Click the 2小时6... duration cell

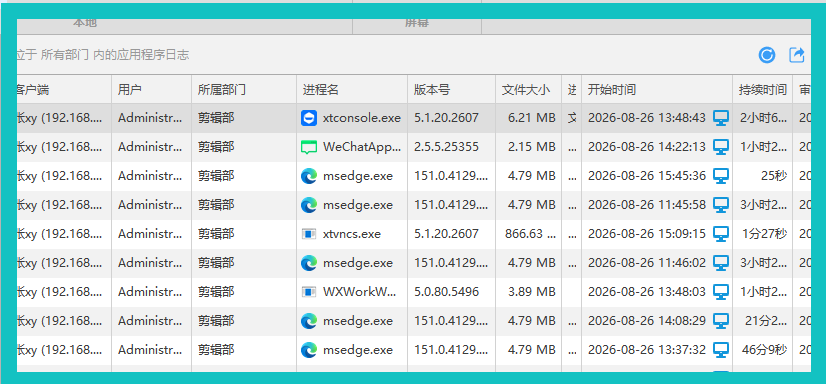pos(763,118)
